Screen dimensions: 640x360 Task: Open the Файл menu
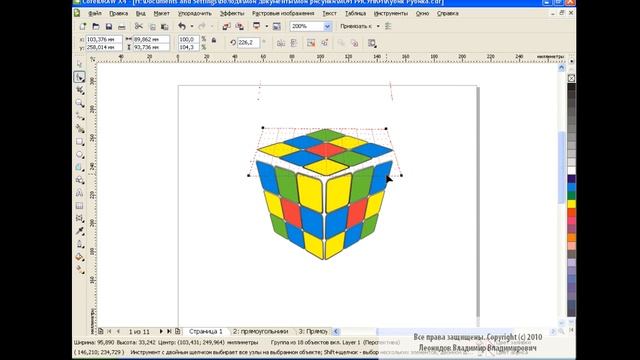pos(95,13)
